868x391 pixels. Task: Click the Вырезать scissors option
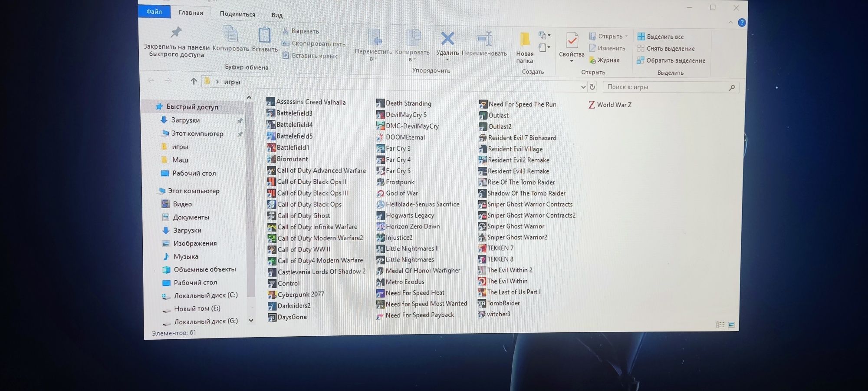pos(301,31)
